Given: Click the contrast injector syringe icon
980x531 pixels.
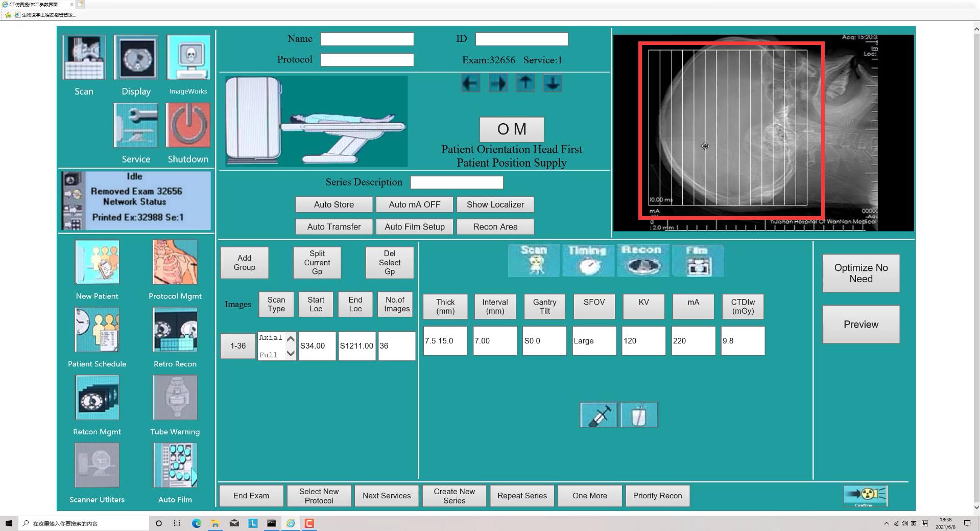Looking at the screenshot, I should [598, 415].
